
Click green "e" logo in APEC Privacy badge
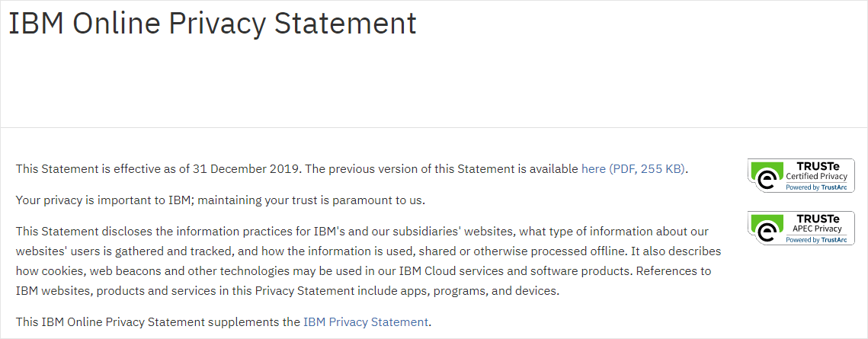pos(766,231)
